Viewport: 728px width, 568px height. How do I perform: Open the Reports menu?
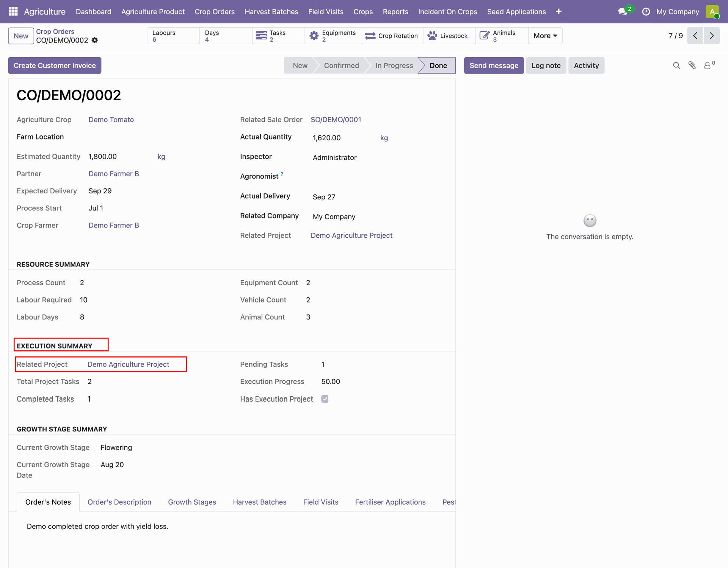point(395,12)
